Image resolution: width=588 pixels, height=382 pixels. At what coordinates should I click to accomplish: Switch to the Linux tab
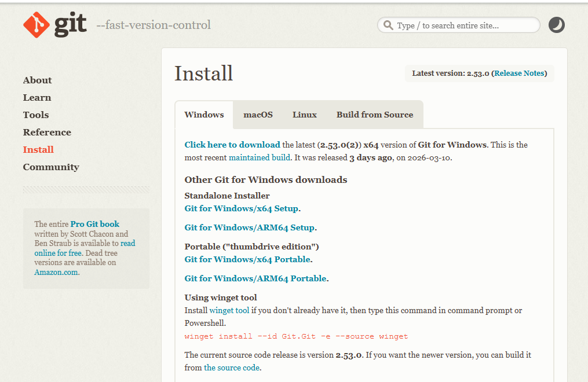305,115
